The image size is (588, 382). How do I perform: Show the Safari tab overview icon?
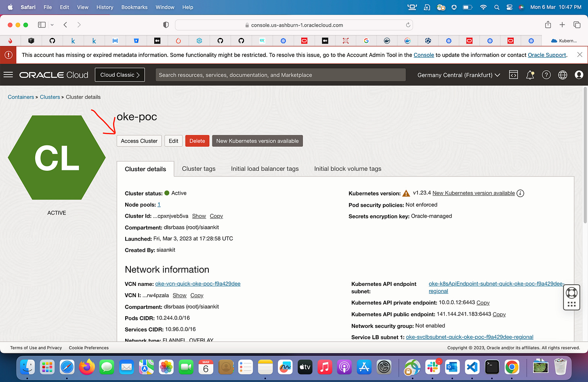[x=577, y=25]
